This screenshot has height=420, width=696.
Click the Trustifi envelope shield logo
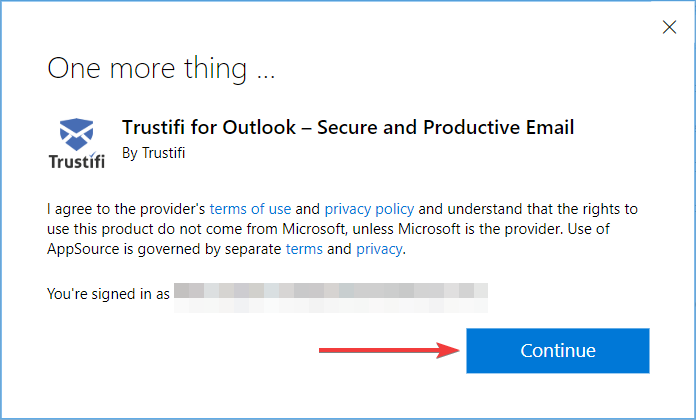point(76,134)
